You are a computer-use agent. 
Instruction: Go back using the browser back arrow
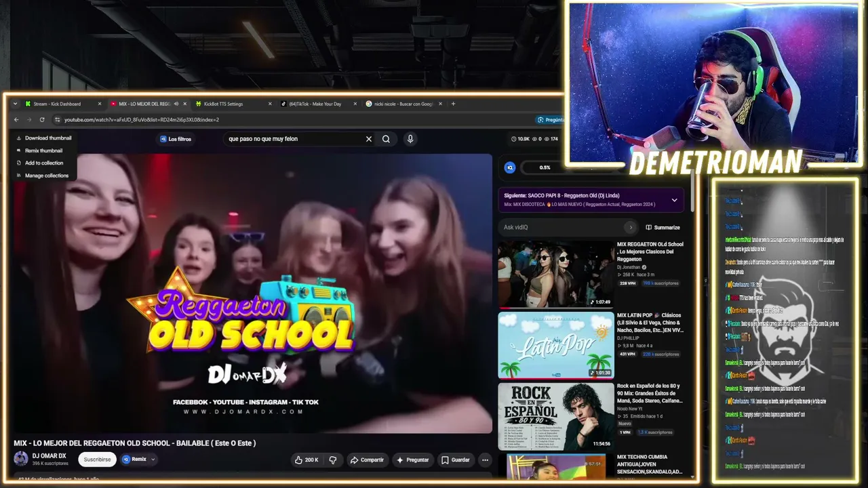coord(16,120)
